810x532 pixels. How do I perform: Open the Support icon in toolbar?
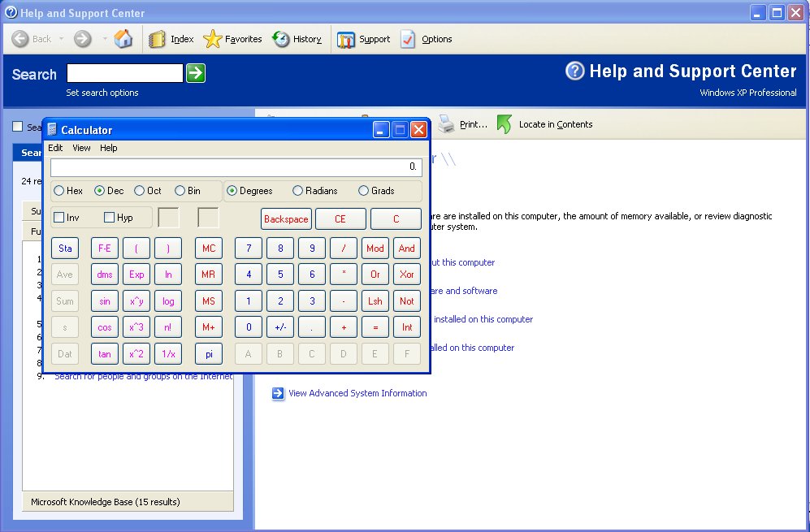[346, 40]
